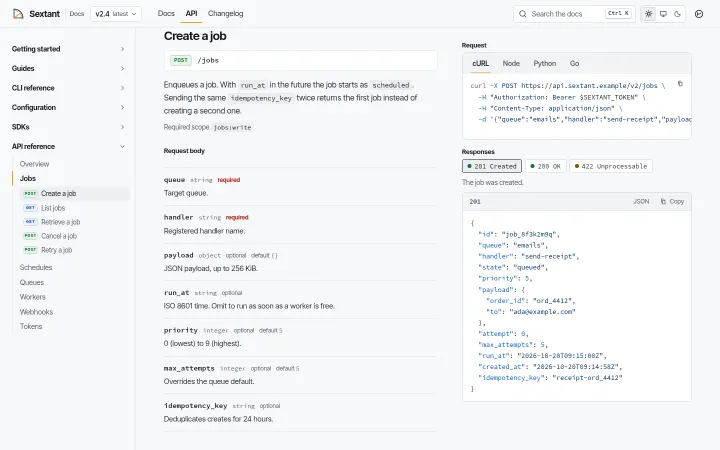
Task: Copy the cURL request code
Action: (x=680, y=84)
